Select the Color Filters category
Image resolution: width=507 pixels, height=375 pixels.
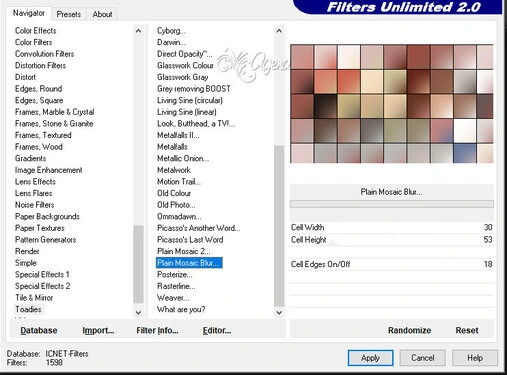click(34, 42)
